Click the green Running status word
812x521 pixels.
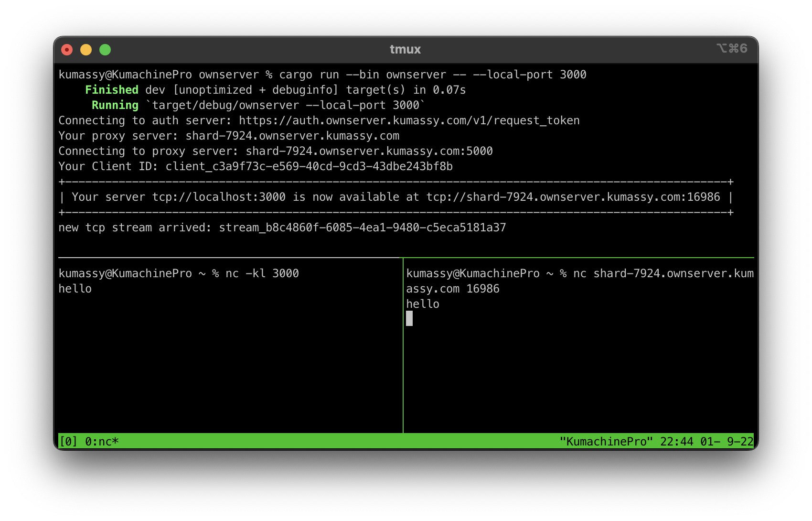click(115, 105)
